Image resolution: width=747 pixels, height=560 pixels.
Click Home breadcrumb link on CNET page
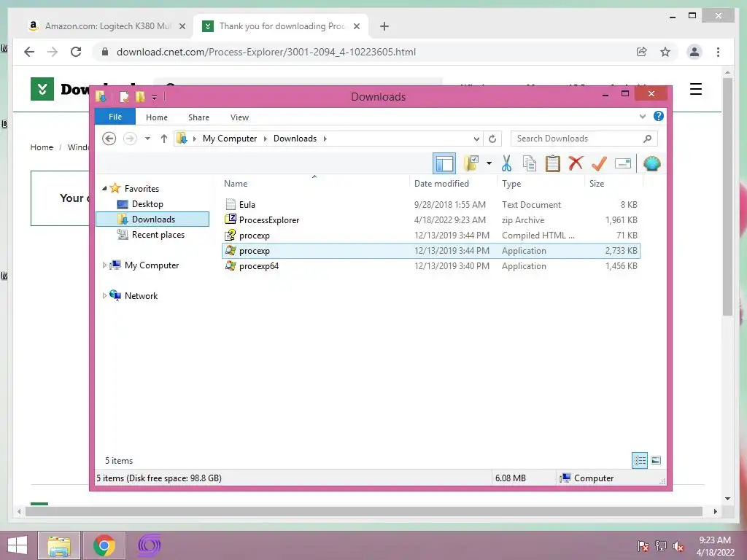(x=42, y=147)
